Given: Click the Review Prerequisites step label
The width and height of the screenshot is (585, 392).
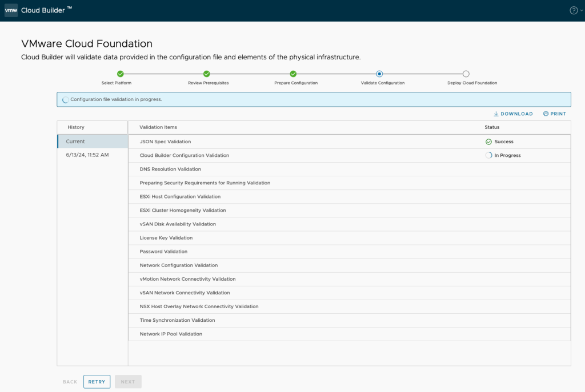Looking at the screenshot, I should tap(208, 83).
